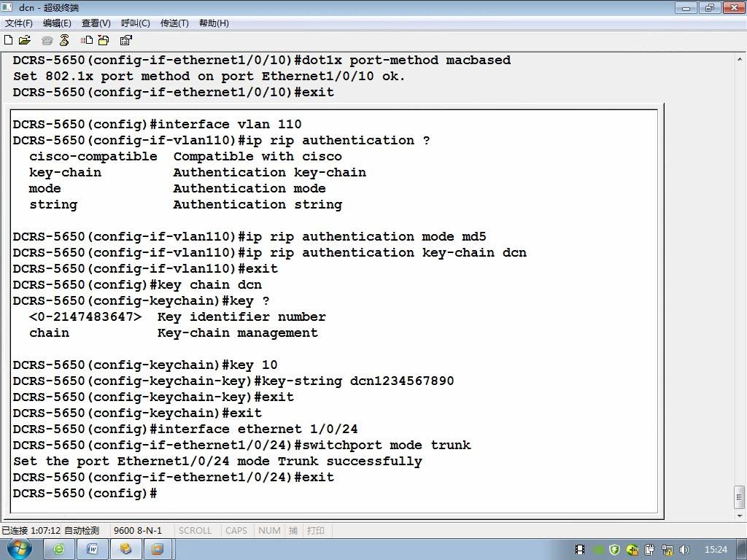Image resolution: width=747 pixels, height=560 pixels.
Task: Click the green shield tray icon
Action: pyautogui.click(x=614, y=550)
